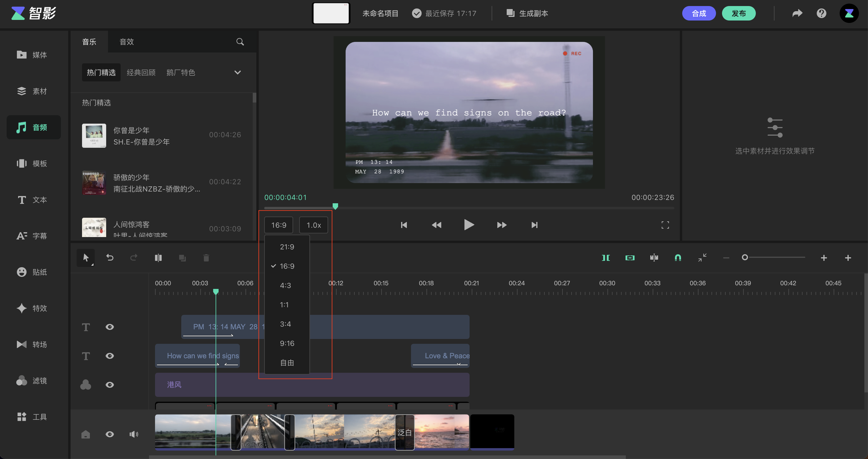This screenshot has width=868, height=459.
Task: Click the zoom in plus icon
Action: click(x=824, y=258)
